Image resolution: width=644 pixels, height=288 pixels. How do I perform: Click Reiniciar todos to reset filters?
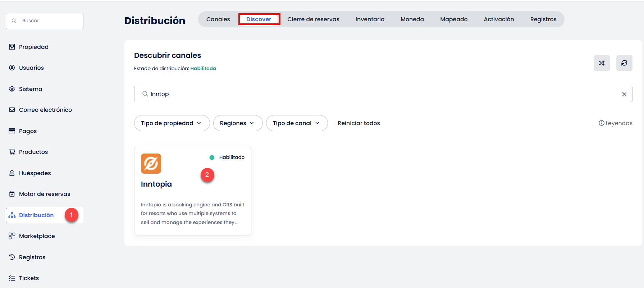click(358, 123)
